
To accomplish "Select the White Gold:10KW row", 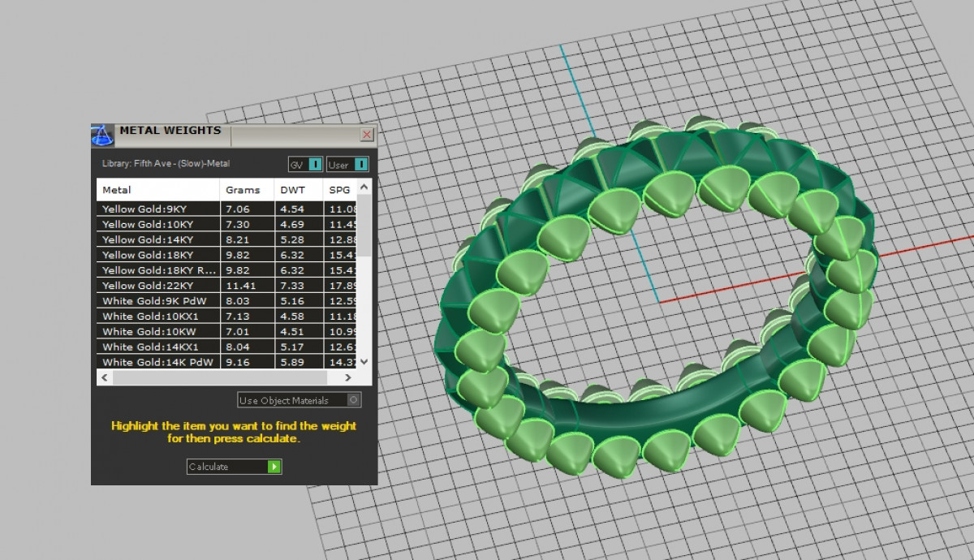I will pyautogui.click(x=158, y=332).
